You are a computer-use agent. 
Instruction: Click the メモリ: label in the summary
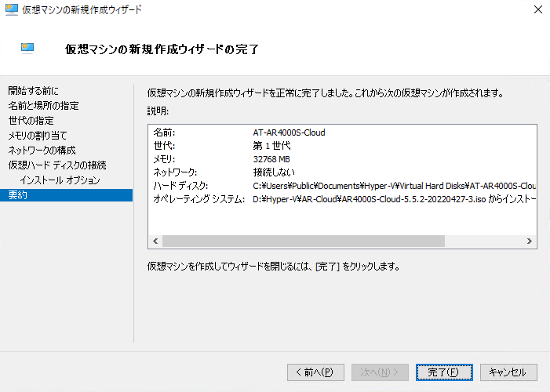(164, 159)
